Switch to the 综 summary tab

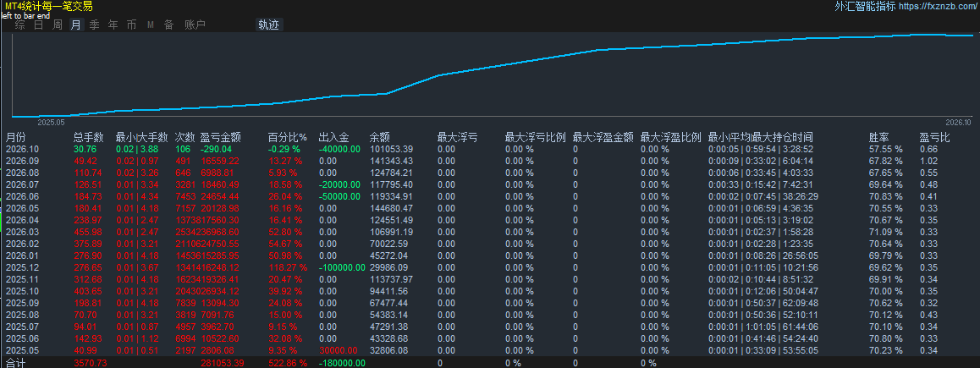coord(20,25)
